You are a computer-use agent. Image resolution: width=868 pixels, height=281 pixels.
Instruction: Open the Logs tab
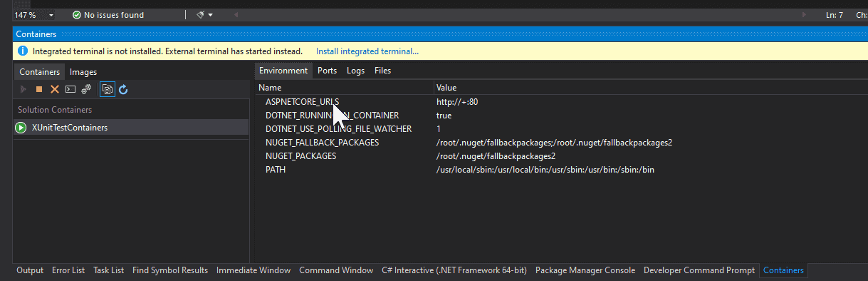[x=356, y=71]
